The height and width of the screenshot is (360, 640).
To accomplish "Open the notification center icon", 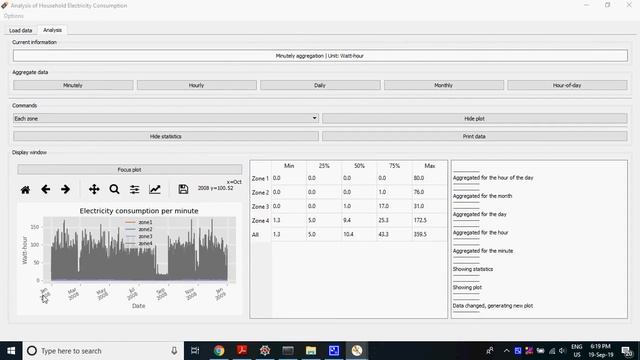I will click(x=627, y=351).
